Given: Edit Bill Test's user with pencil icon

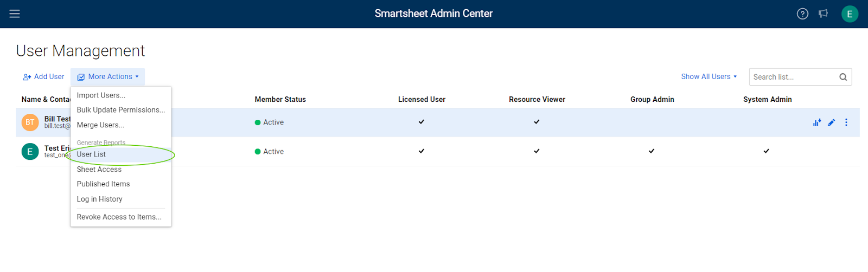Looking at the screenshot, I should pyautogui.click(x=831, y=122).
